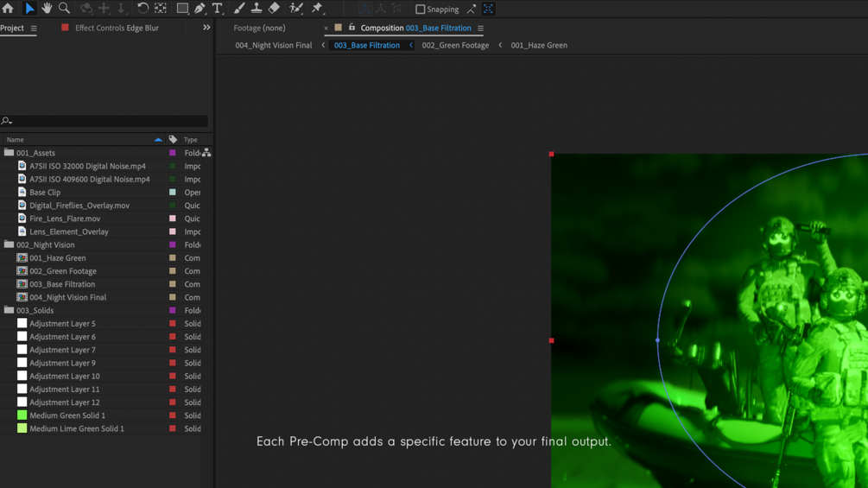Viewport: 868px width, 488px height.
Task: Expand hidden panel tabs double chevron
Action: coord(206,28)
